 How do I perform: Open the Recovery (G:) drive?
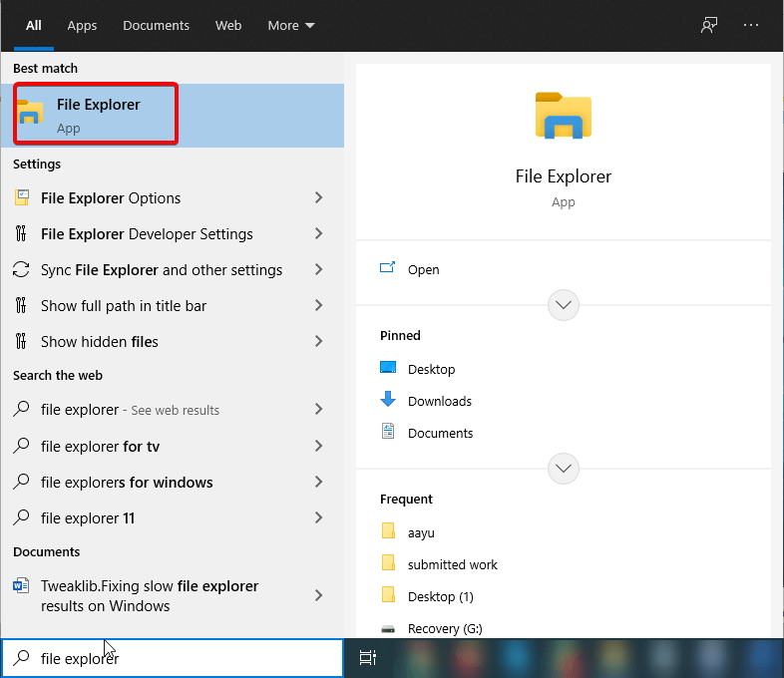click(449, 628)
